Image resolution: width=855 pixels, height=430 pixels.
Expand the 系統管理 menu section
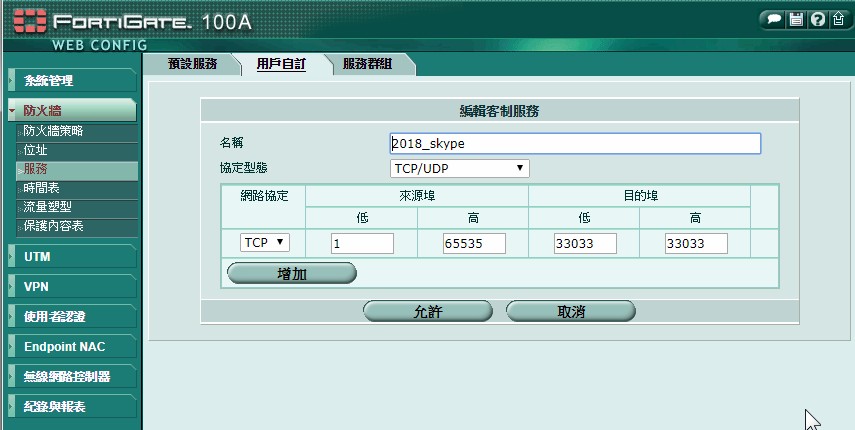[73, 81]
